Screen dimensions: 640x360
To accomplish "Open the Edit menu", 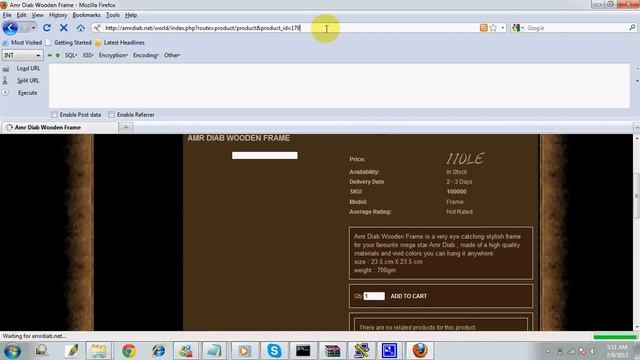I will [x=21, y=15].
